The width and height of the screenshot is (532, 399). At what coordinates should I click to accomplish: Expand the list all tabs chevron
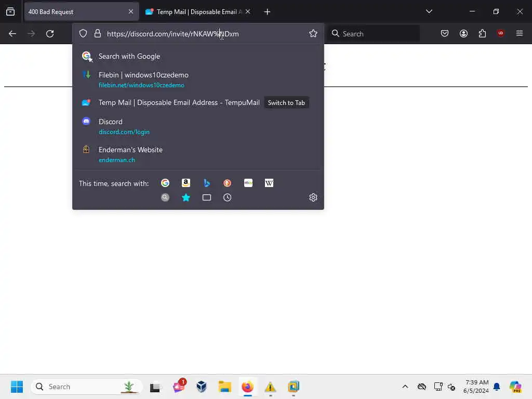429,11
